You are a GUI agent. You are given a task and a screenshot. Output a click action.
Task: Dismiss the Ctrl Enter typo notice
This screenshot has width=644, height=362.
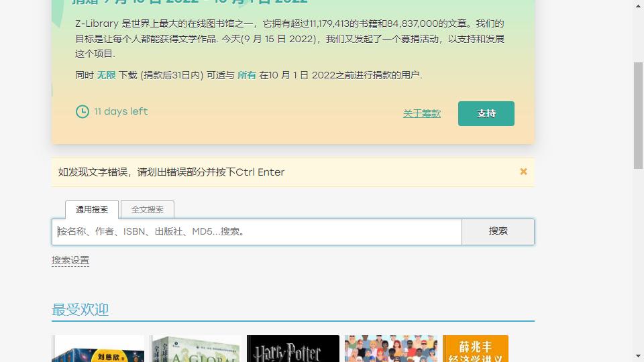tap(523, 172)
